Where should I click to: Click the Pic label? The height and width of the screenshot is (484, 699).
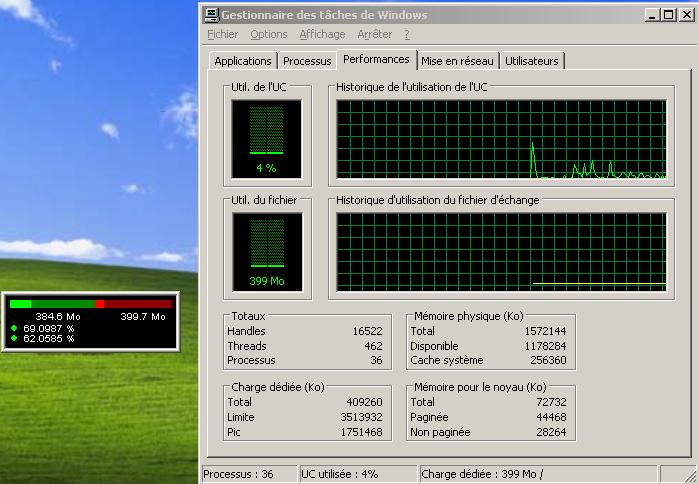coord(234,432)
